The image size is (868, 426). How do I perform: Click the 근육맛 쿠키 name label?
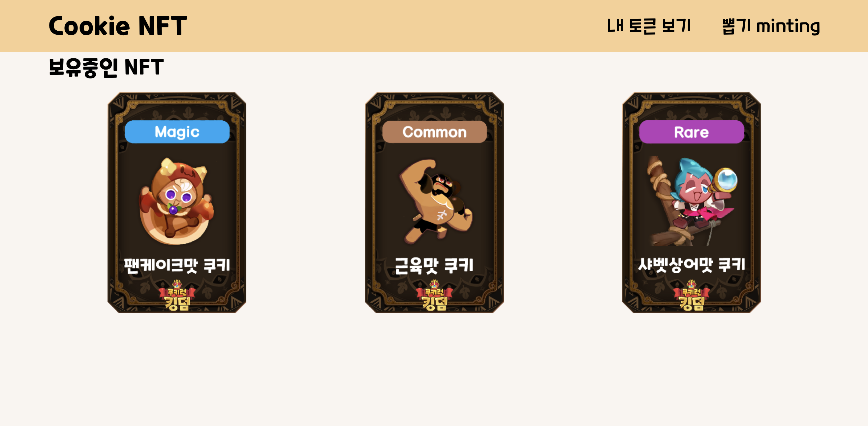click(x=434, y=265)
